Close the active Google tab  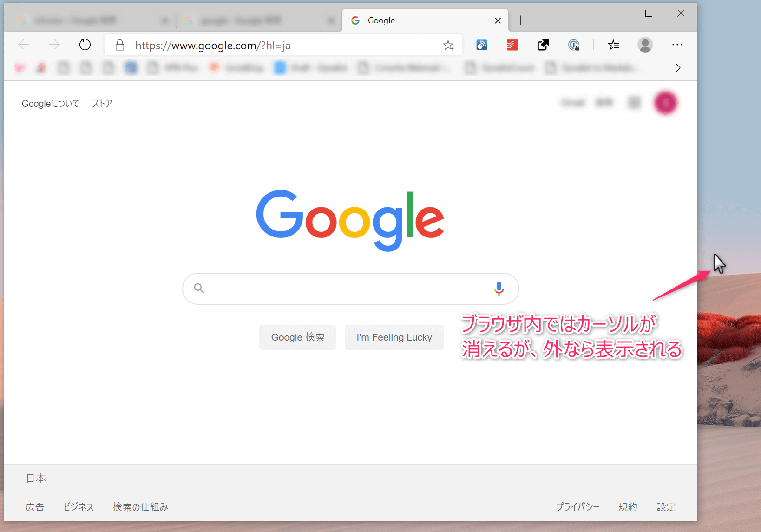(x=498, y=20)
